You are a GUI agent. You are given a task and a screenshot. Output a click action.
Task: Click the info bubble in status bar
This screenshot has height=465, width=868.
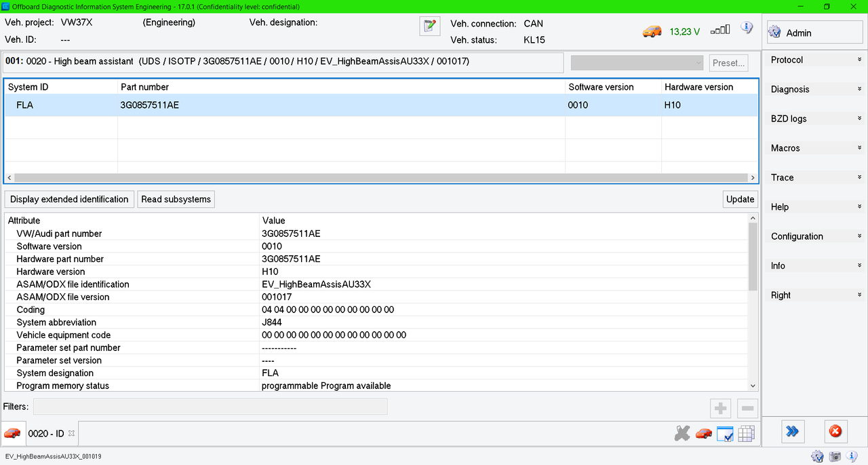pyautogui.click(x=852, y=456)
